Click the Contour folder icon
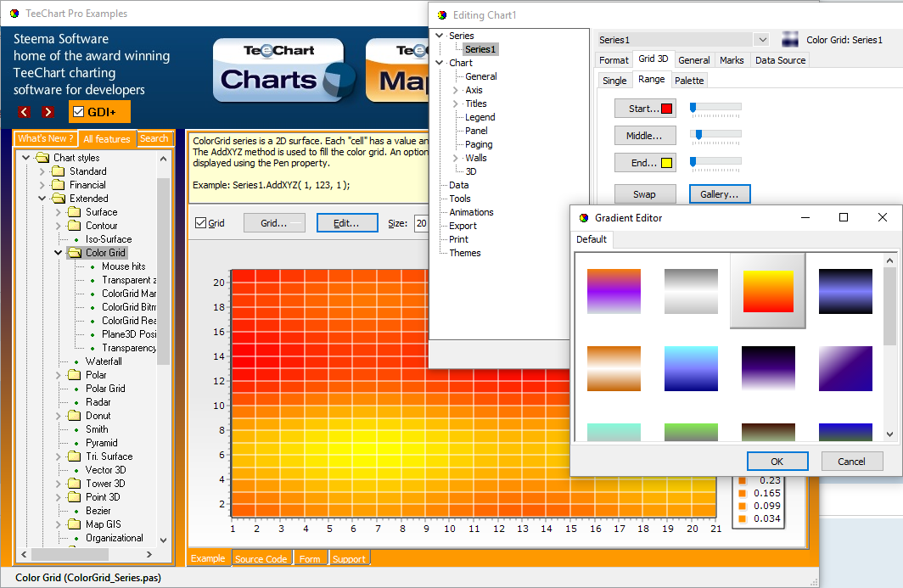 [x=75, y=226]
